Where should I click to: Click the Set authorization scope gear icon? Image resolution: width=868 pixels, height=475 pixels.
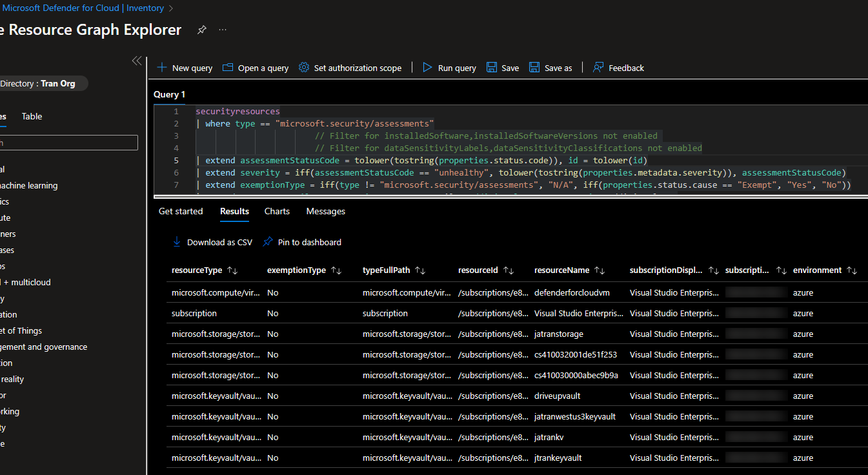[304, 67]
